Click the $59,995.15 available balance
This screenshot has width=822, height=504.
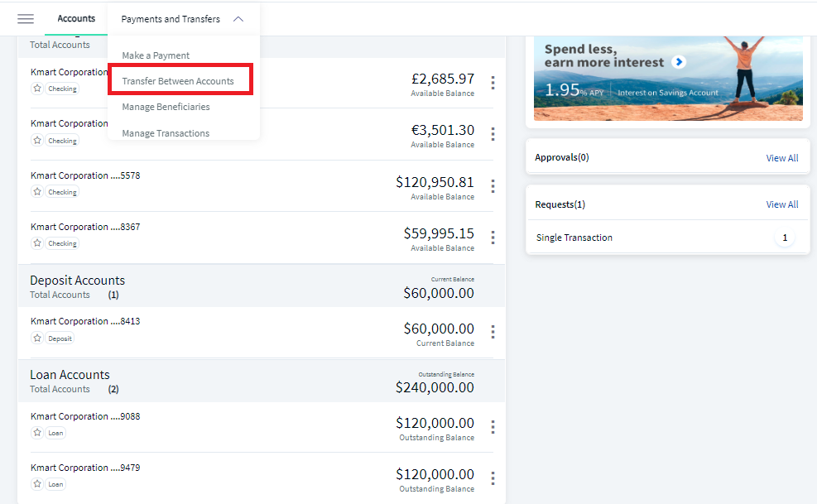(x=439, y=233)
